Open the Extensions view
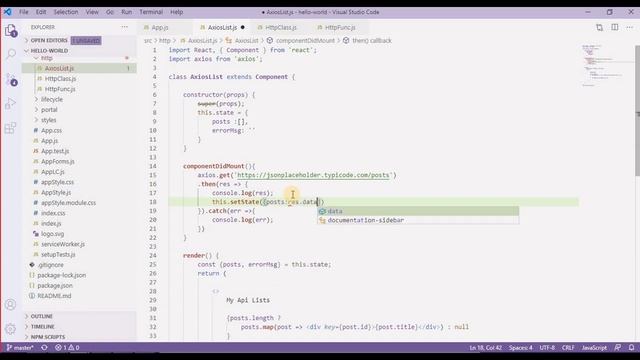This screenshot has width=640, height=360. coord(10,128)
